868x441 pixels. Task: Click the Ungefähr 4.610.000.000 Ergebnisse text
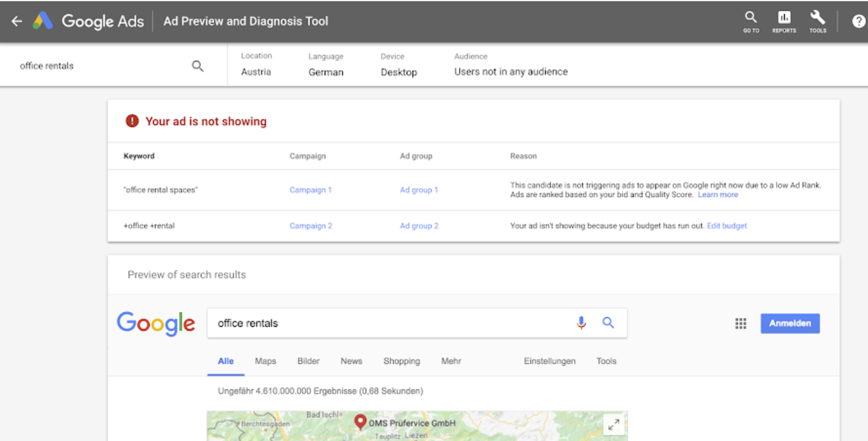pyautogui.click(x=320, y=391)
